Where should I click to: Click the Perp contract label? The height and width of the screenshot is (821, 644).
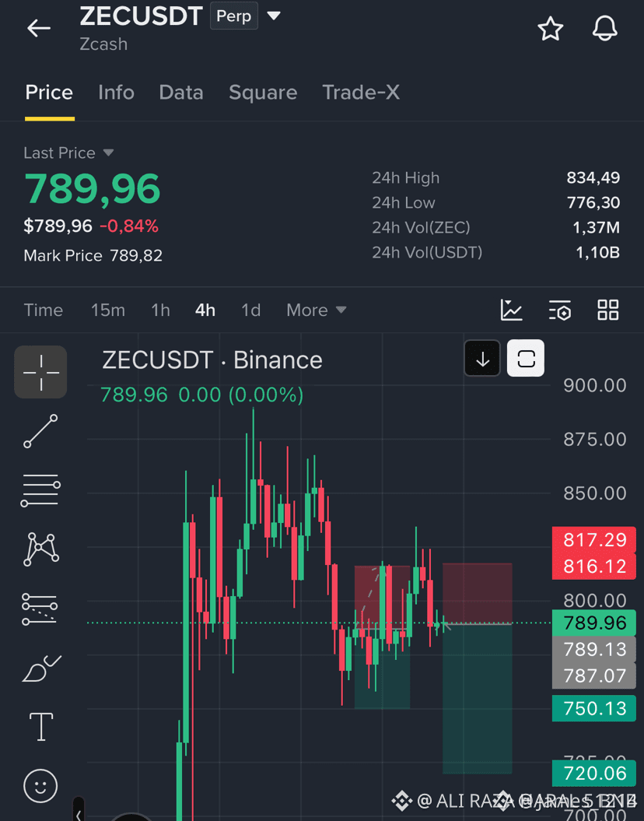(234, 16)
